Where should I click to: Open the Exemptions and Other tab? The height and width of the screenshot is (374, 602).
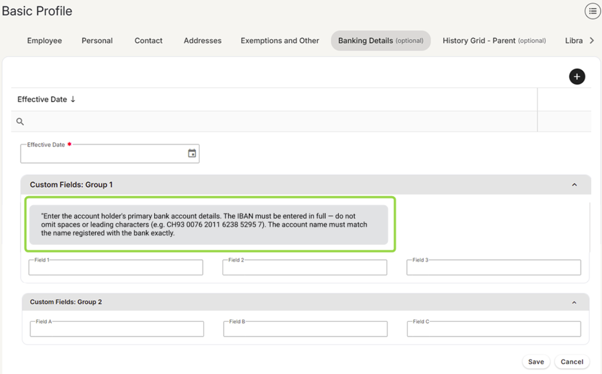280,41
